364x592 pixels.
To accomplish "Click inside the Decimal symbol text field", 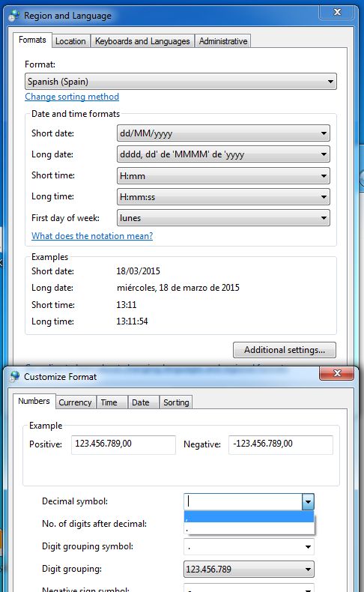I will [243, 502].
